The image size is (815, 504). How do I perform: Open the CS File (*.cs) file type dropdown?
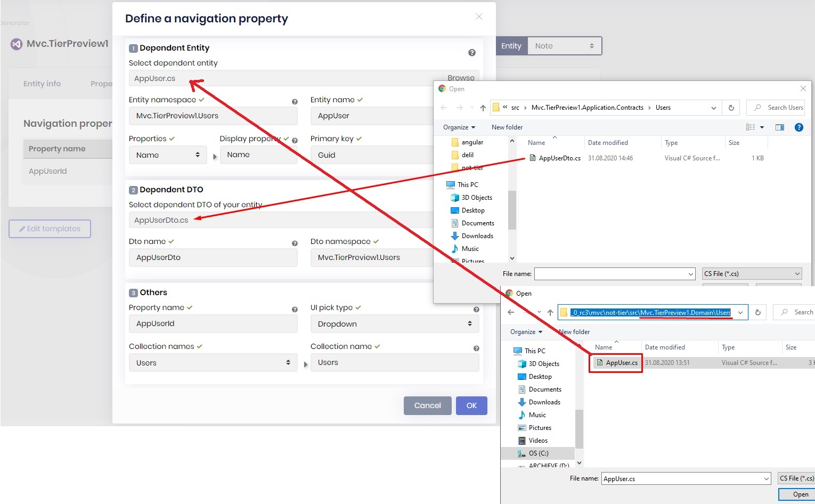click(x=751, y=273)
